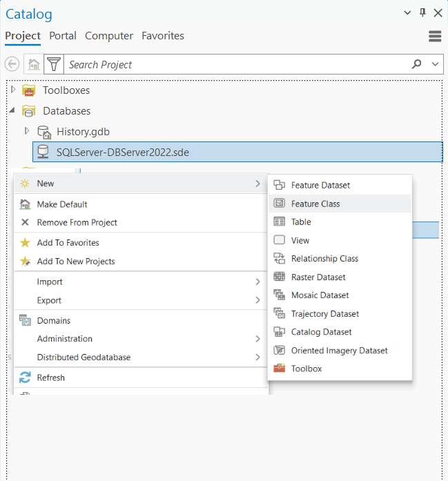Click the back arrow button

12,64
